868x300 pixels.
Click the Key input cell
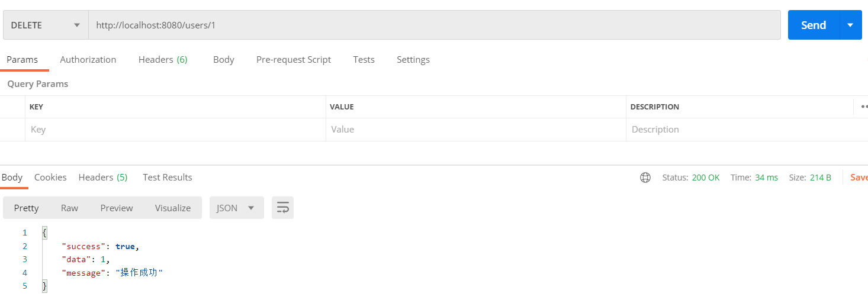175,130
